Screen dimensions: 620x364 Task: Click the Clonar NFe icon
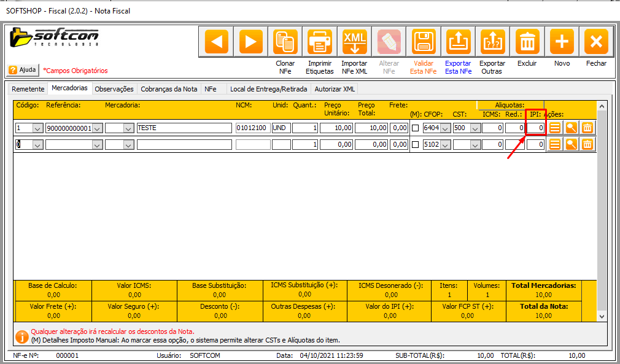coord(285,42)
